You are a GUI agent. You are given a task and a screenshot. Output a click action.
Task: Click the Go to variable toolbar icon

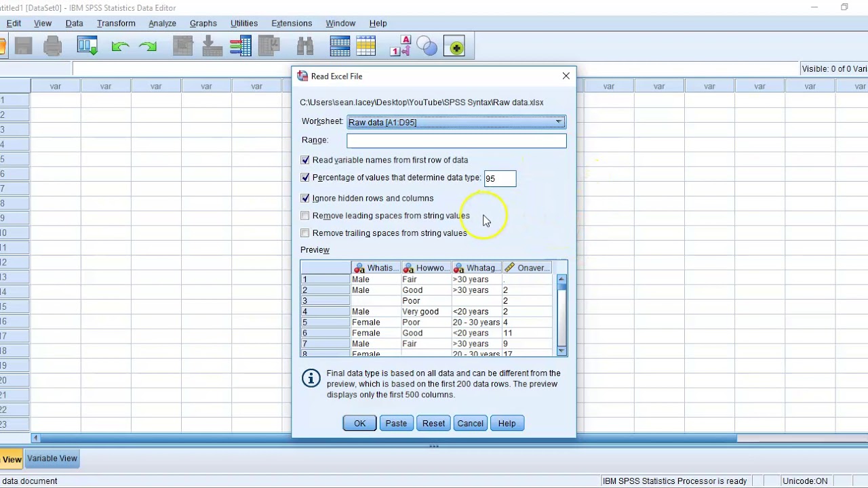(x=212, y=46)
